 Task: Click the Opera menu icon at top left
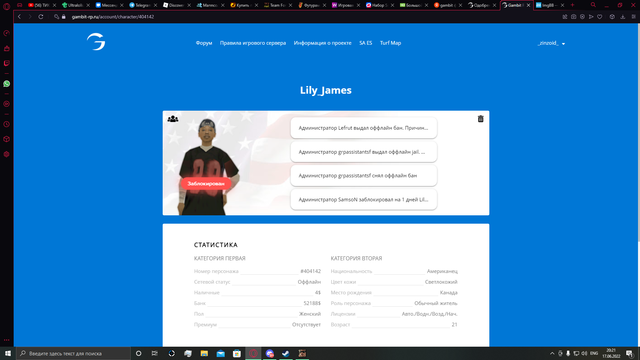pyautogui.click(x=7, y=6)
